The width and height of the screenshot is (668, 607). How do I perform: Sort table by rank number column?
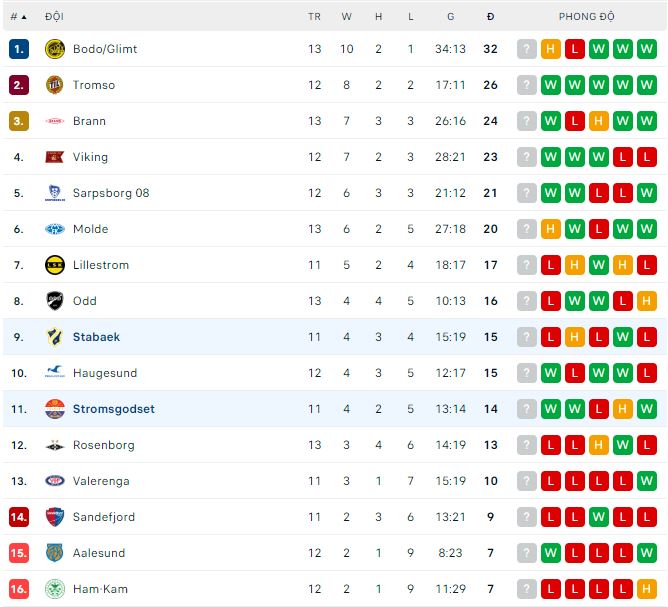(18, 17)
